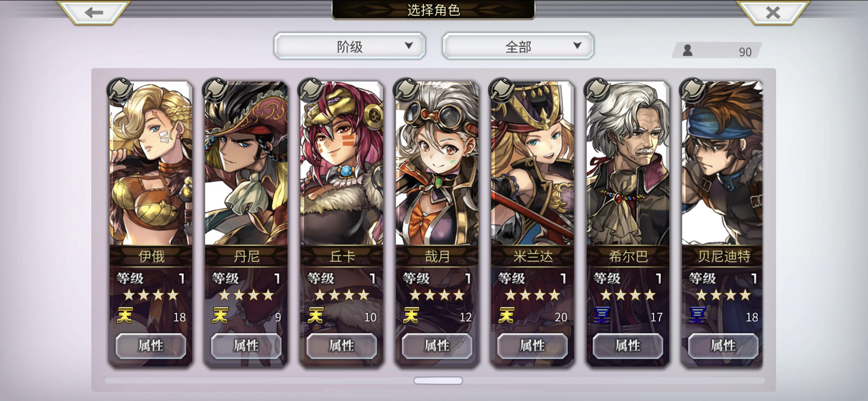The height and width of the screenshot is (401, 868).
Task: Open the 全部 filter dropdown
Action: click(x=518, y=46)
